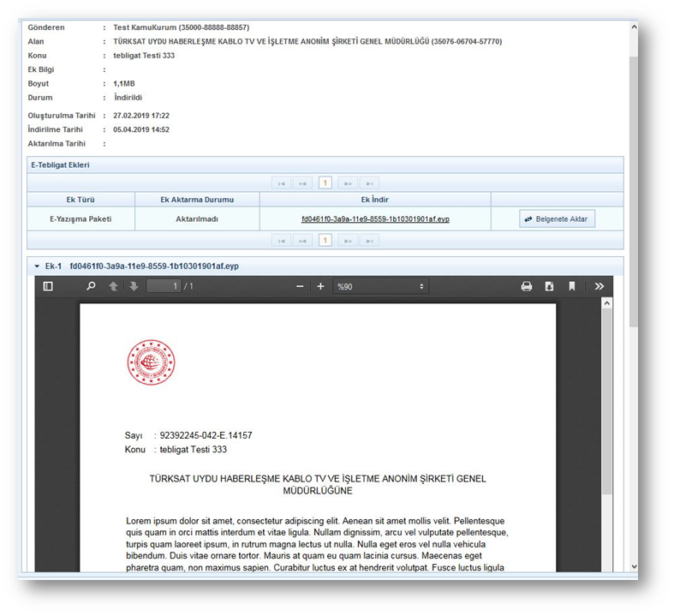Go to previous page in PDF viewer
Screen dimensions: 674x616
click(x=113, y=286)
